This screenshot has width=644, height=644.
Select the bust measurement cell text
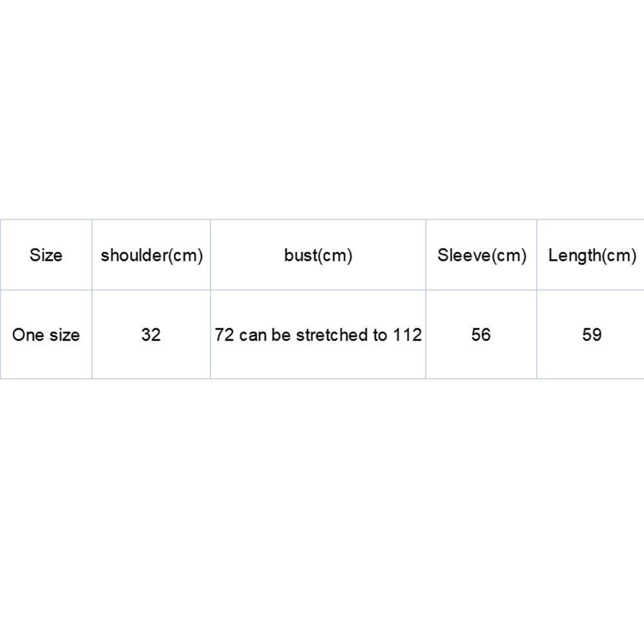(x=318, y=335)
